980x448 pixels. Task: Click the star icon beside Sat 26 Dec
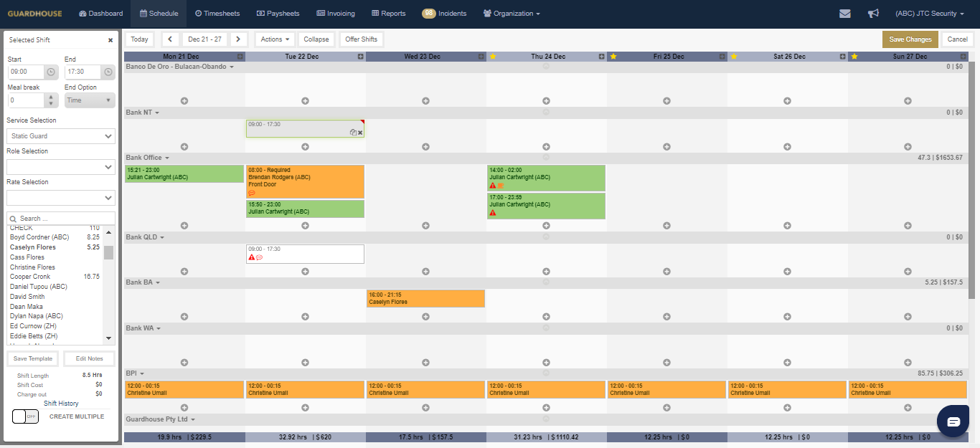[x=734, y=57]
